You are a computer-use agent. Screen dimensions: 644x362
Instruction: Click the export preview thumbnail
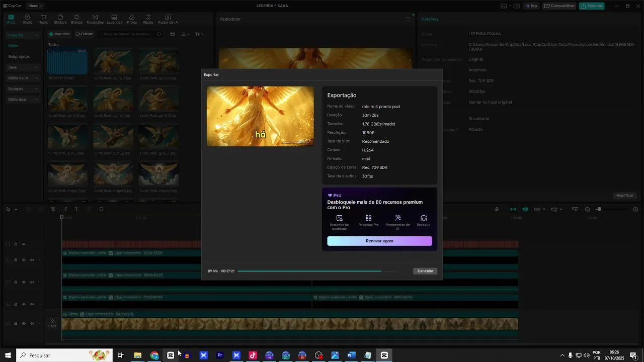point(260,116)
